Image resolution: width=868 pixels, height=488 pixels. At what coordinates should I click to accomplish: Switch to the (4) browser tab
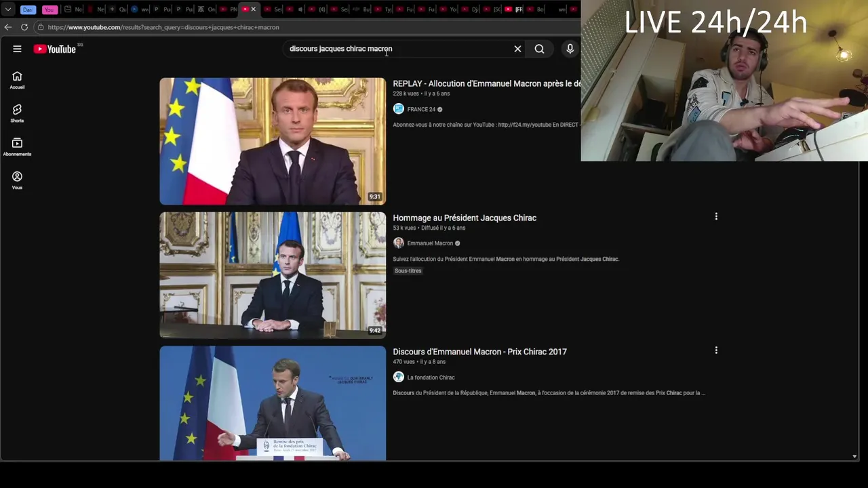point(316,9)
